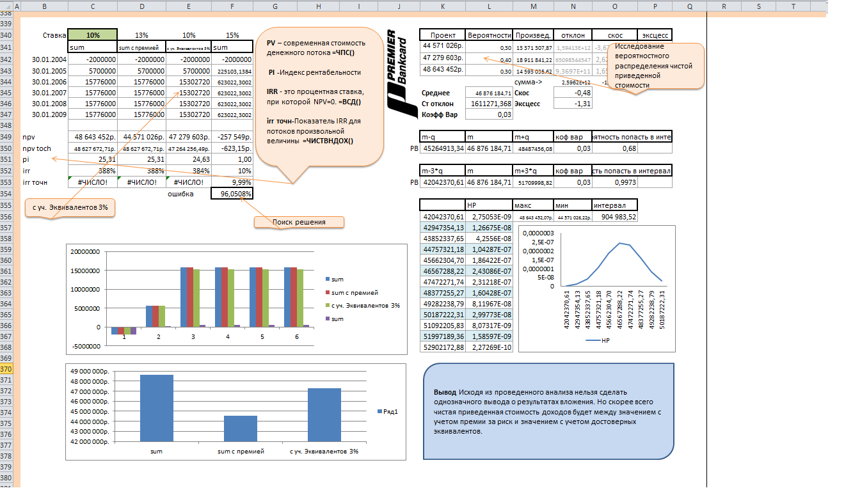Screen dimensions: 853x504
Task: Select the error cell showing 96,0508%
Action: (x=232, y=193)
